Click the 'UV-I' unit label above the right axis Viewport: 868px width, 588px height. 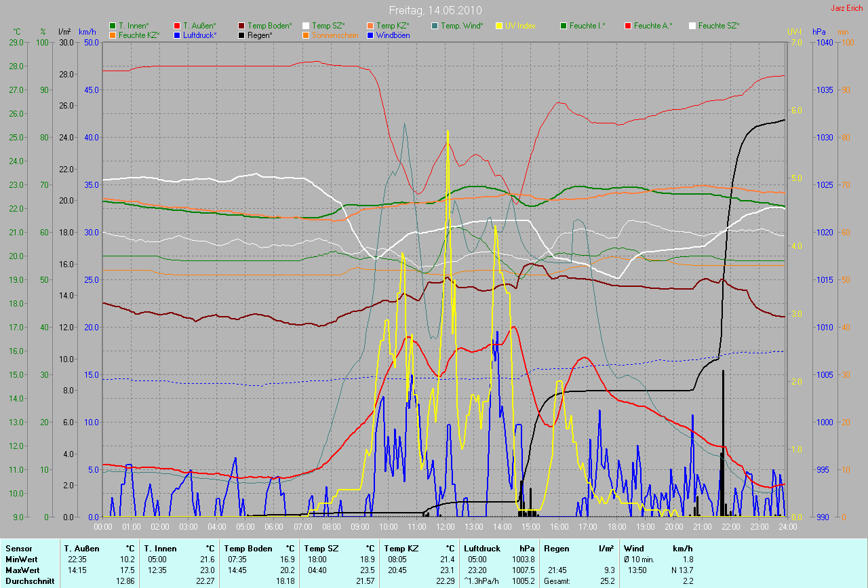point(794,32)
